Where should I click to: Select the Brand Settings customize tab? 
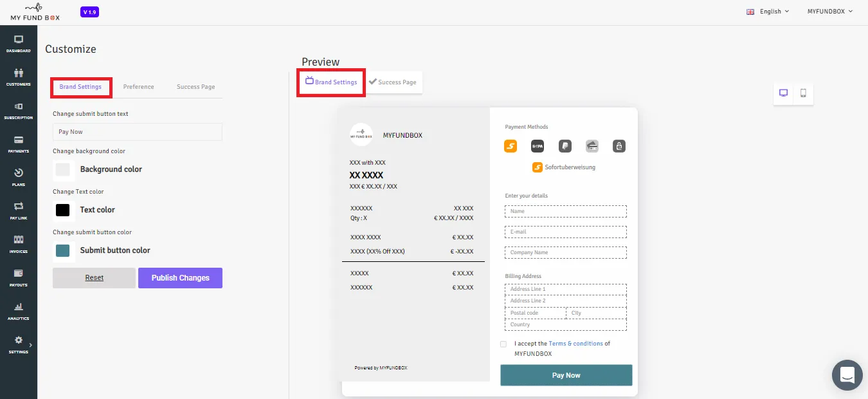[80, 87]
